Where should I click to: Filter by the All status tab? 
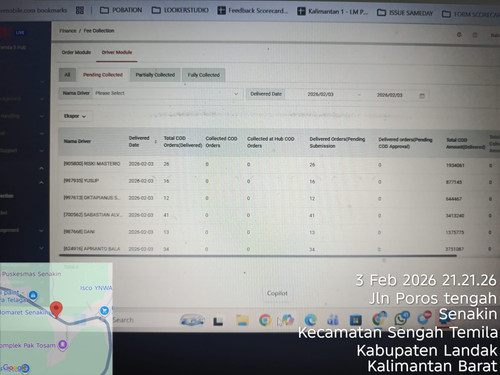tap(67, 75)
